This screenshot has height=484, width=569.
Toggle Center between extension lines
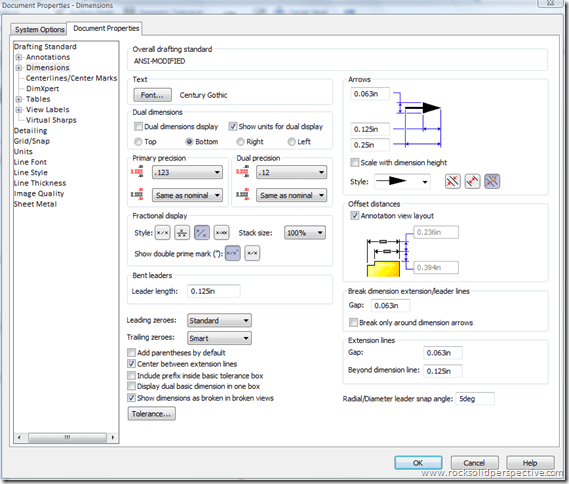click(x=131, y=364)
